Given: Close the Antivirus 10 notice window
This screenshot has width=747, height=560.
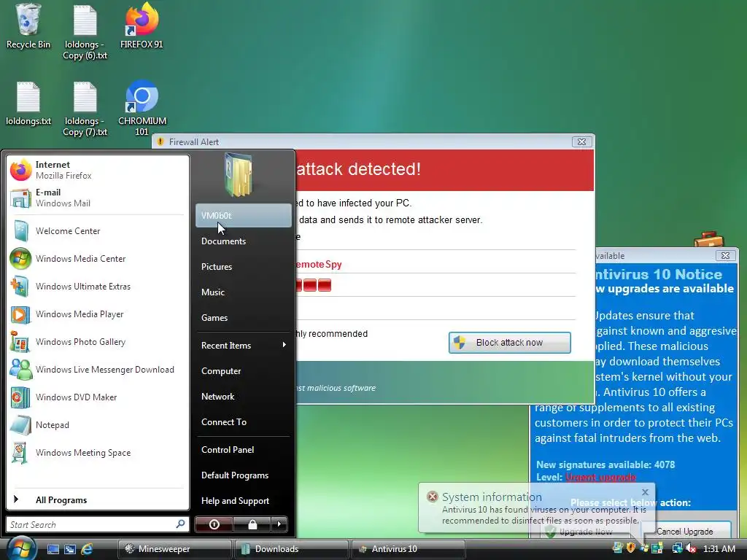Looking at the screenshot, I should pyautogui.click(x=725, y=256).
